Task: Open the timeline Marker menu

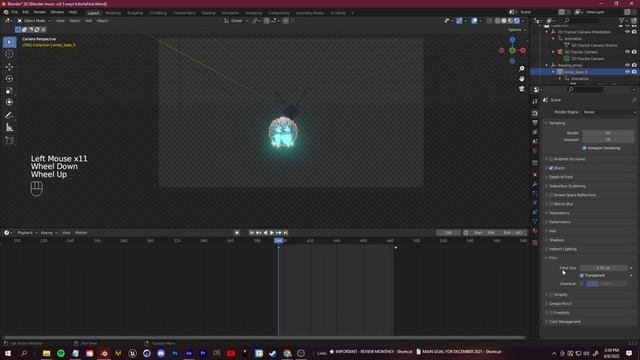Action: click(81, 233)
